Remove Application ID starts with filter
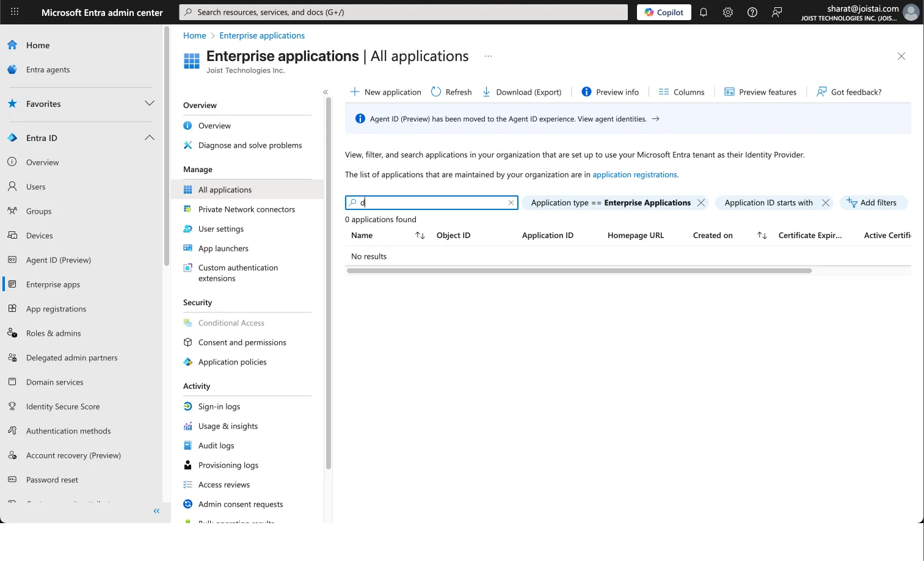This screenshot has height=561, width=924. click(826, 203)
